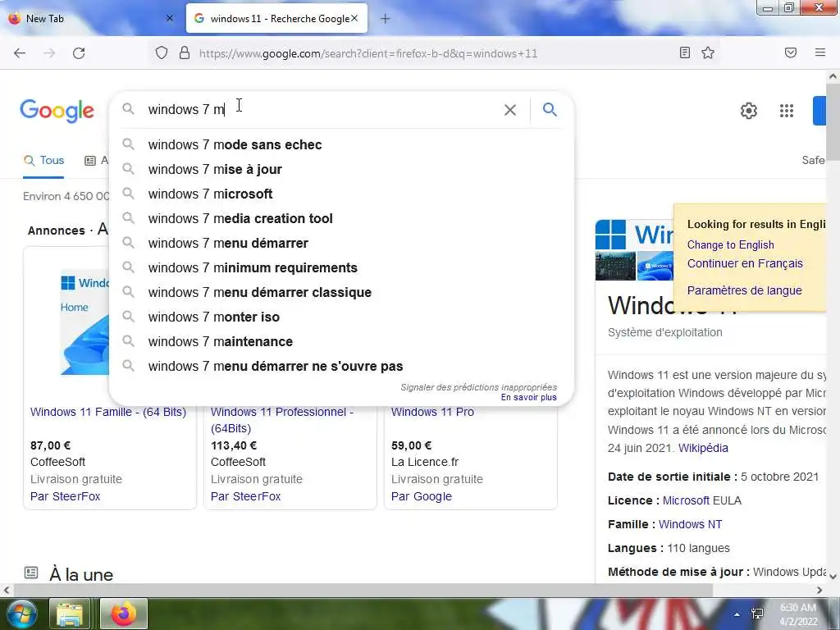
Task: Toggle reader view icon in address bar
Action: pyautogui.click(x=684, y=52)
